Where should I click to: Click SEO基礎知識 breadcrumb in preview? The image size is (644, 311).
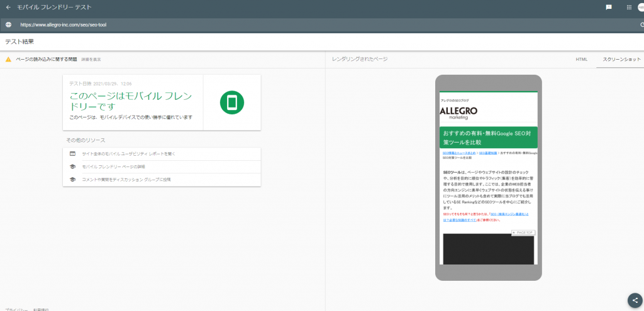tap(488, 153)
